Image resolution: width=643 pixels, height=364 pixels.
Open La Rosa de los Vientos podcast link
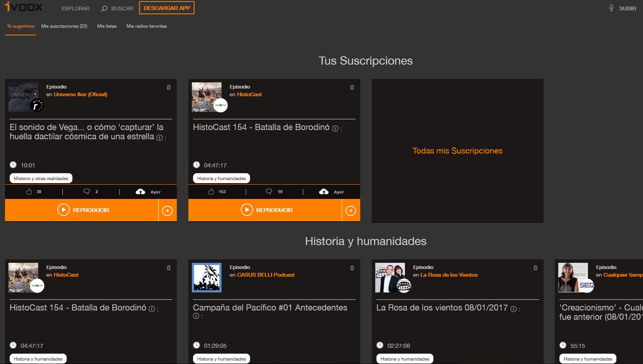point(449,275)
